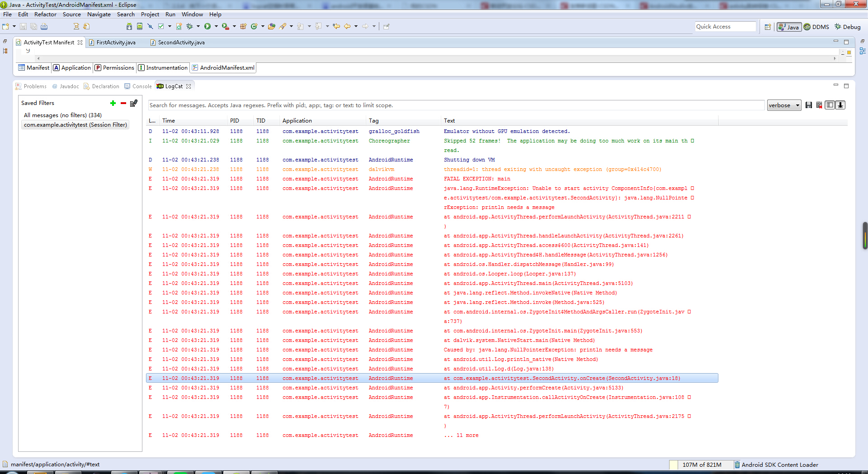Image resolution: width=868 pixels, height=474 pixels.
Task: Open the Refactor menu
Action: coord(45,14)
